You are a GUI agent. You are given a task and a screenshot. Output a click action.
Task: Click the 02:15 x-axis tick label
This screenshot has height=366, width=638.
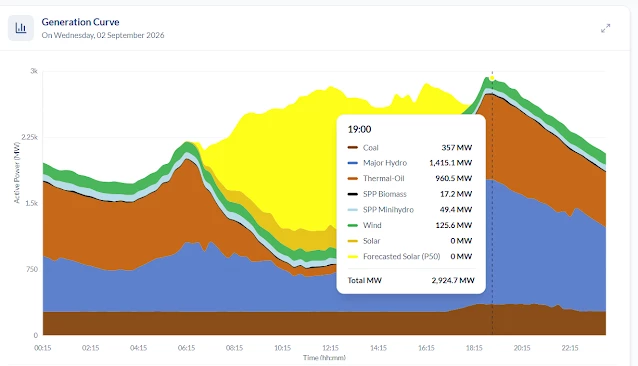click(x=90, y=348)
